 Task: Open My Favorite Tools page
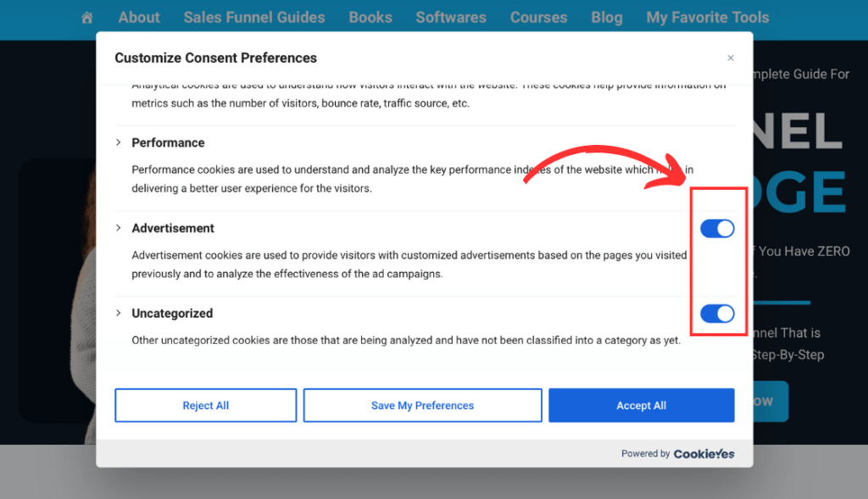tap(707, 17)
